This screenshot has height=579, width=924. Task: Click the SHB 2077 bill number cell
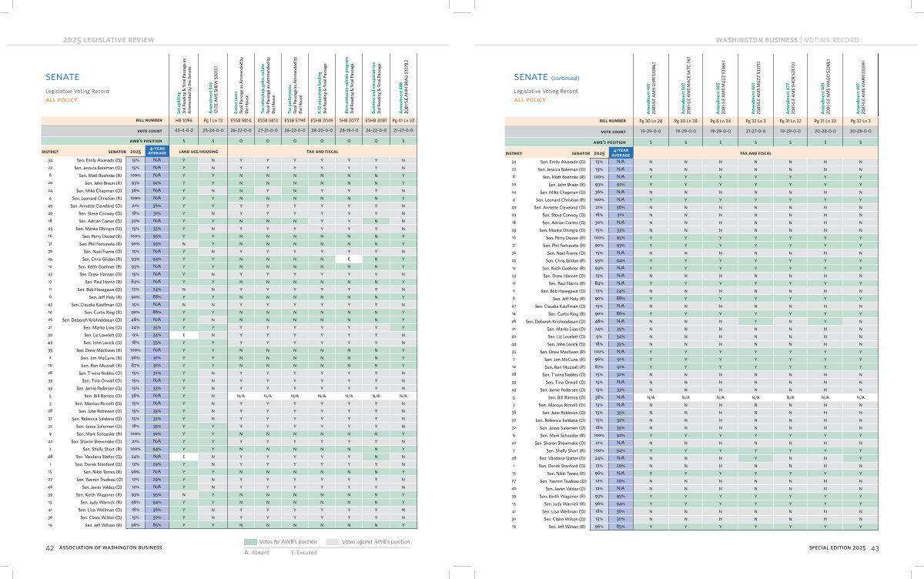[x=350, y=121]
